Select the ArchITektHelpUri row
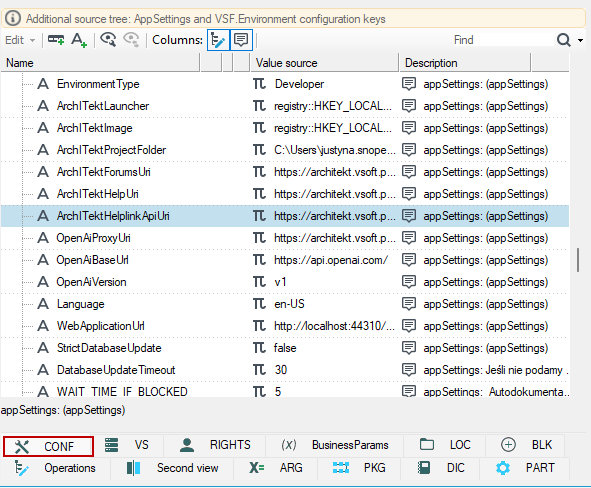This screenshot has height=488, width=591. pyautogui.click(x=285, y=194)
